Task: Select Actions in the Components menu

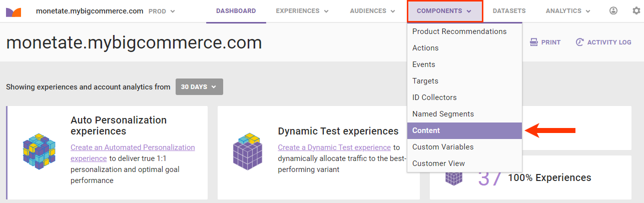Action: coord(465,48)
